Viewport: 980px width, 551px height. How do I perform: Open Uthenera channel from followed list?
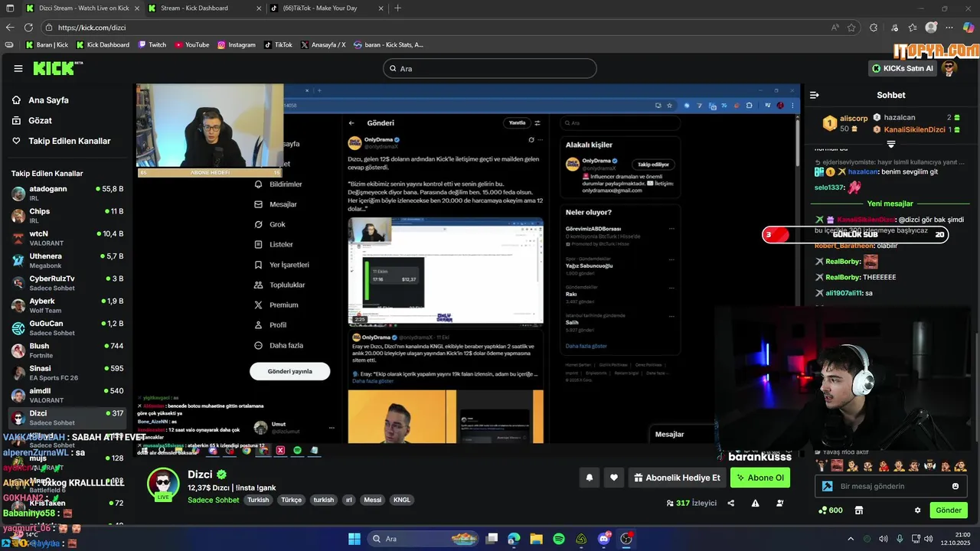[67, 260]
